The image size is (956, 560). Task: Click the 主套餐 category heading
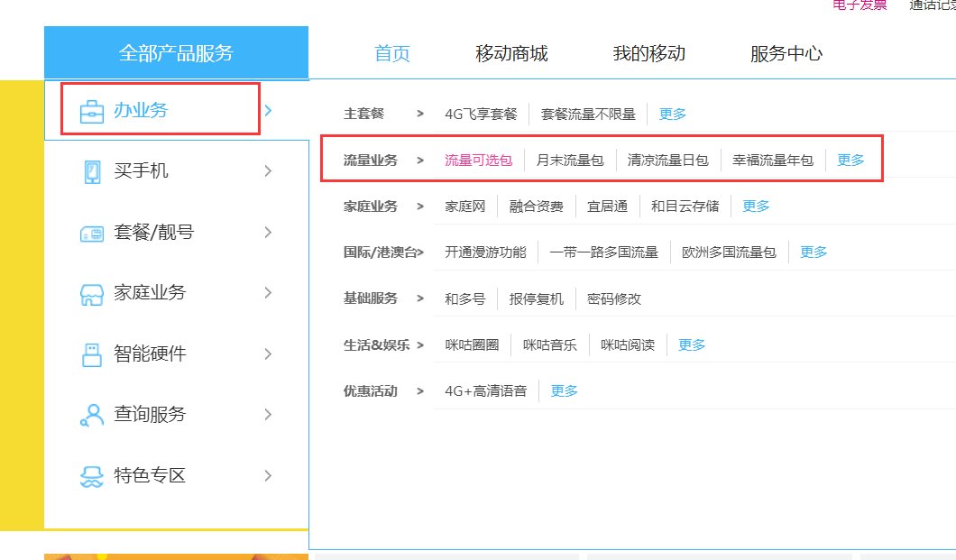pyautogui.click(x=364, y=114)
